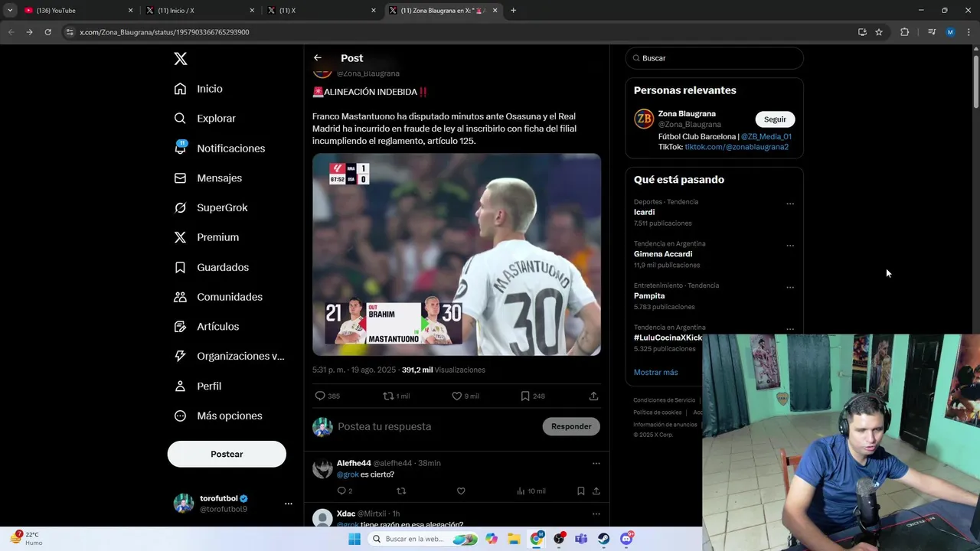
Task: Follow Zona Blaugrana with Seguir
Action: 775,119
